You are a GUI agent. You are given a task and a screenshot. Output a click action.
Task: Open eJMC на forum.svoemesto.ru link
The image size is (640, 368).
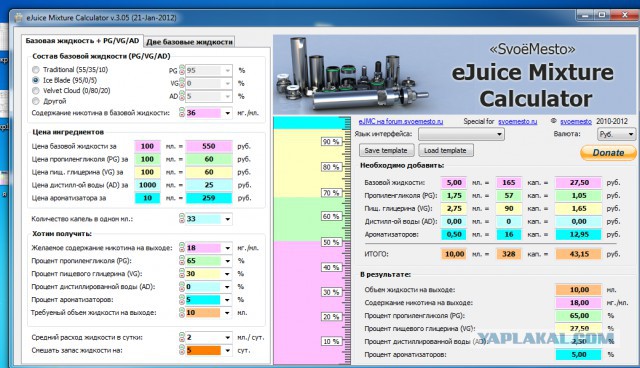(400, 121)
